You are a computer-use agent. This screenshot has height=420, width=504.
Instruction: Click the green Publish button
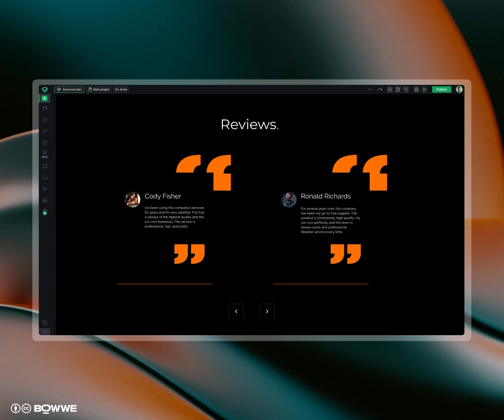(441, 89)
